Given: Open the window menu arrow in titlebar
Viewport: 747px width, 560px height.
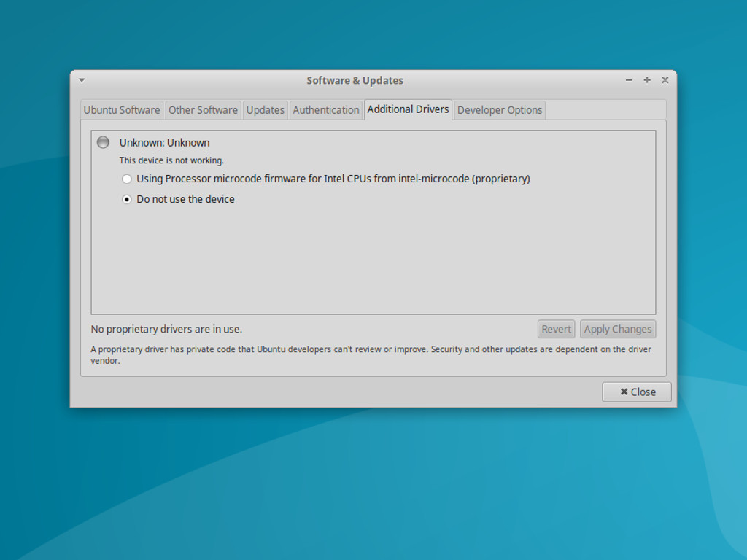Looking at the screenshot, I should (x=82, y=80).
